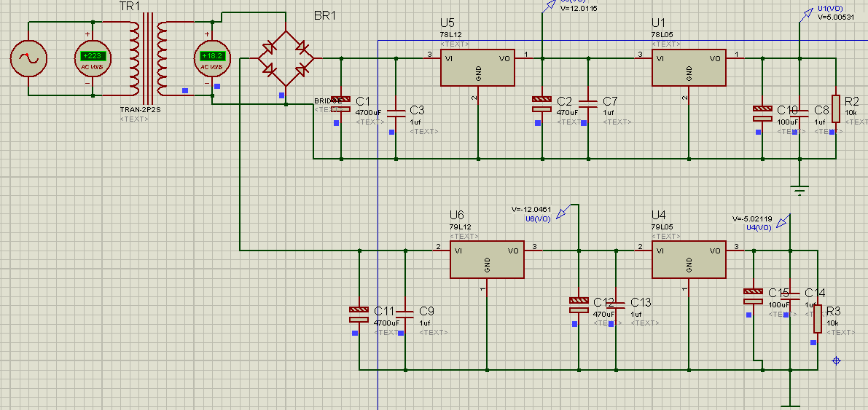This screenshot has width=868, height=410.
Task: Click the blue crosshair origin marker
Action: pyautogui.click(x=836, y=360)
